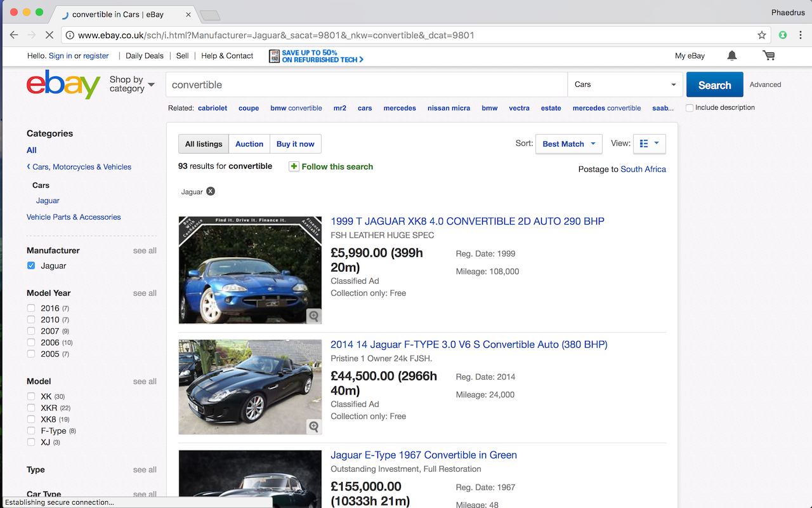
Task: Click the browser reload/stop icon
Action: [49, 36]
